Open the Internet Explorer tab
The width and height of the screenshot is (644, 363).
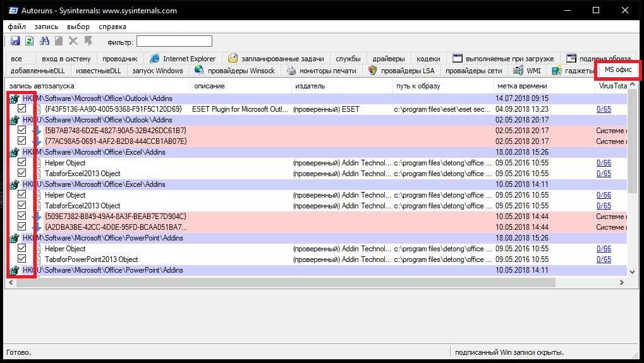click(x=182, y=59)
